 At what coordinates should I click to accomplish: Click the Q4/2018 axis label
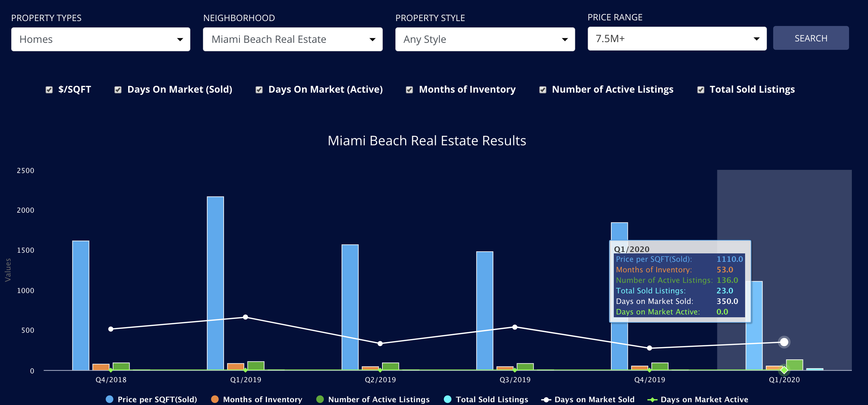pos(111,380)
